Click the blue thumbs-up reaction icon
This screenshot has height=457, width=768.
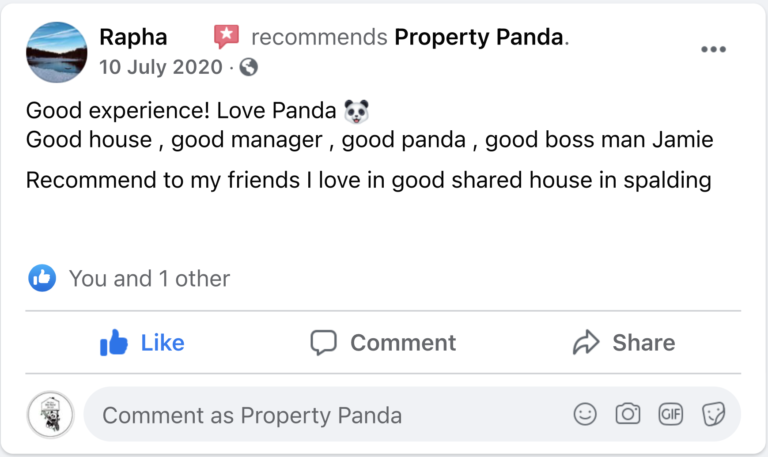click(42, 278)
